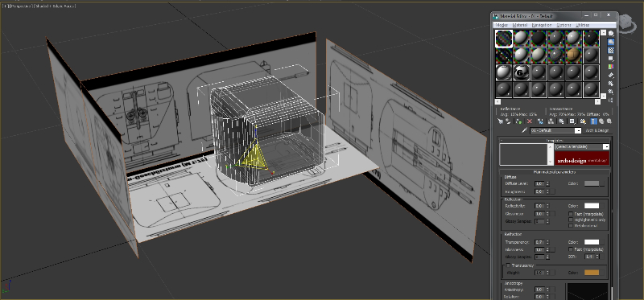Select the billiard ball 6 material slot
644x300 pixels.
pos(521,72)
